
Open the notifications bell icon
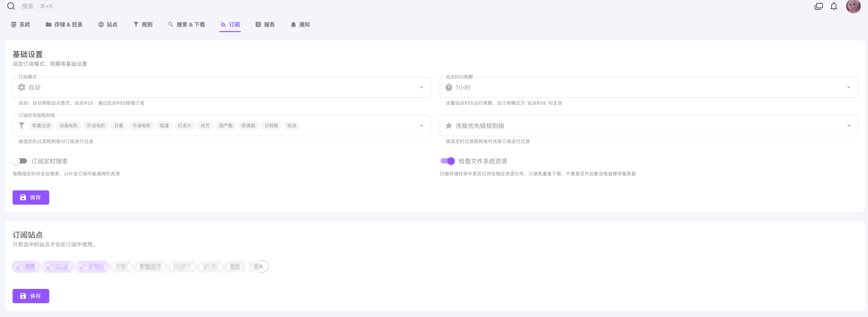point(834,6)
